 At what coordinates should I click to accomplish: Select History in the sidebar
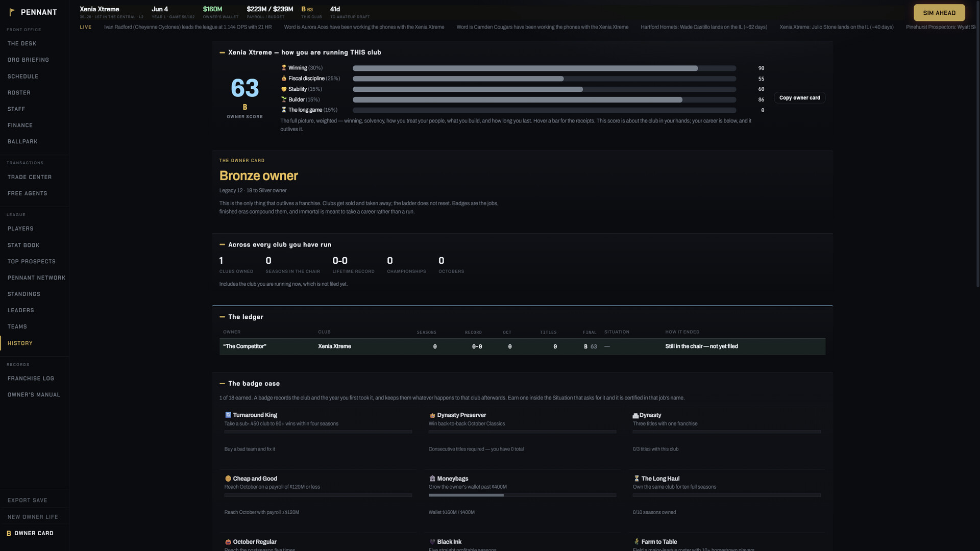(x=34, y=343)
